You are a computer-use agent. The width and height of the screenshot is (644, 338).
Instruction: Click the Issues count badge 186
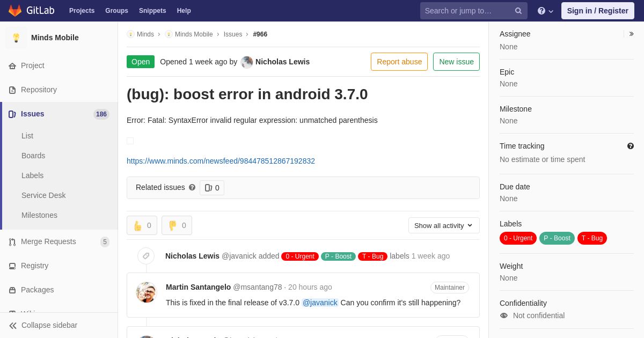[x=101, y=114]
